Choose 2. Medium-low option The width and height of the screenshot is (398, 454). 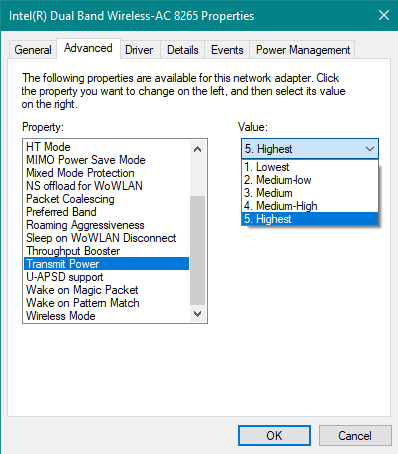tap(310, 180)
